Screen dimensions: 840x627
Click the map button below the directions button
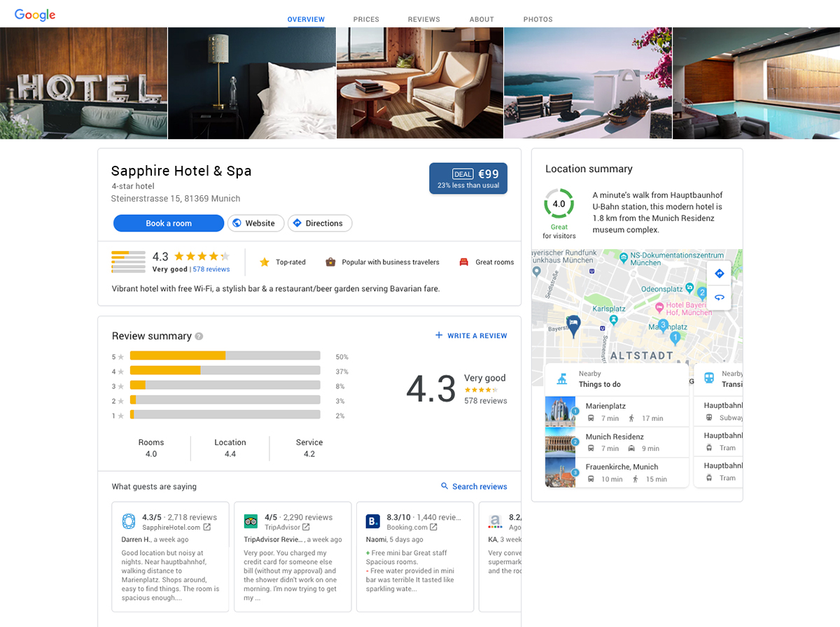coord(719,297)
